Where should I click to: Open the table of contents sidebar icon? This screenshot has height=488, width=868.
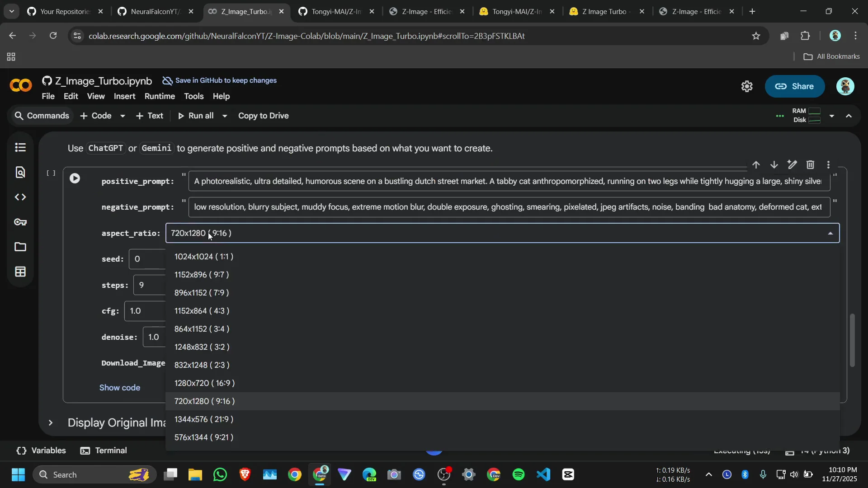20,147
